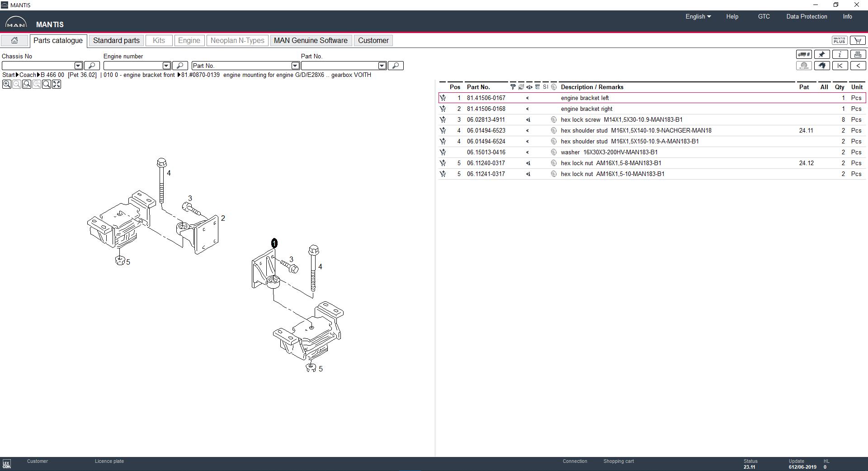
Task: Click inside the Engine number input field
Action: click(133, 66)
